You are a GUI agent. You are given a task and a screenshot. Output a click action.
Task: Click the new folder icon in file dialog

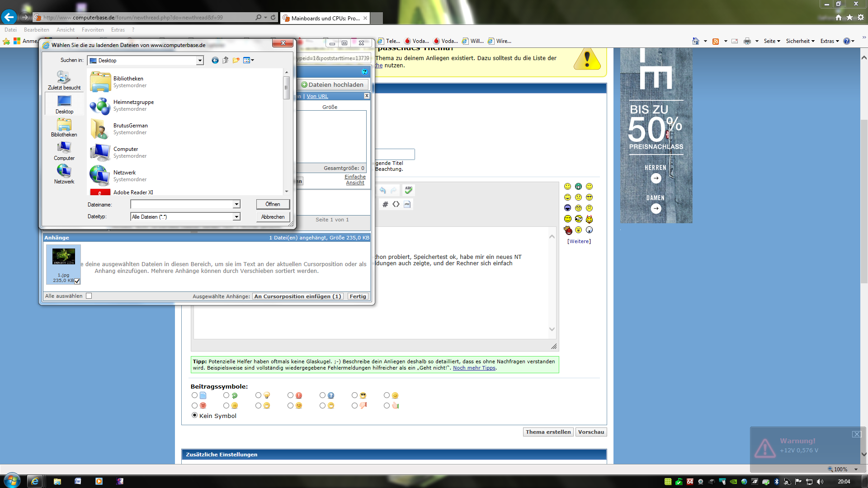tap(236, 60)
